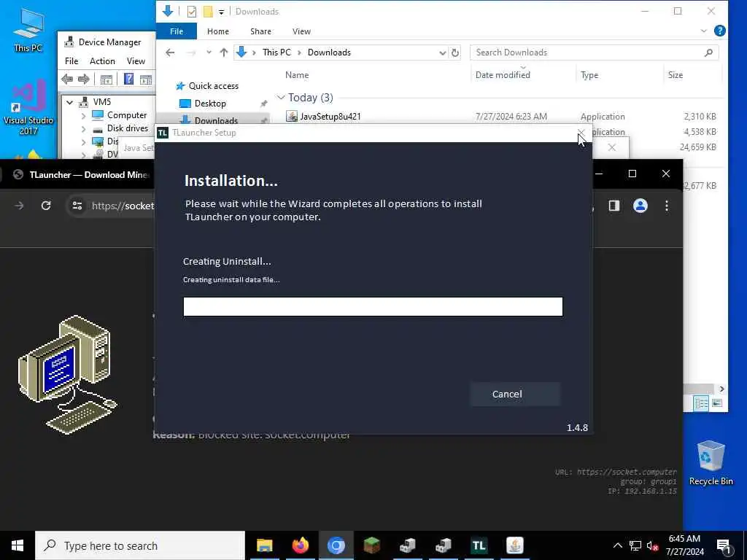Open the Visual Studio 2017 desktop shortcut

[x=28, y=108]
